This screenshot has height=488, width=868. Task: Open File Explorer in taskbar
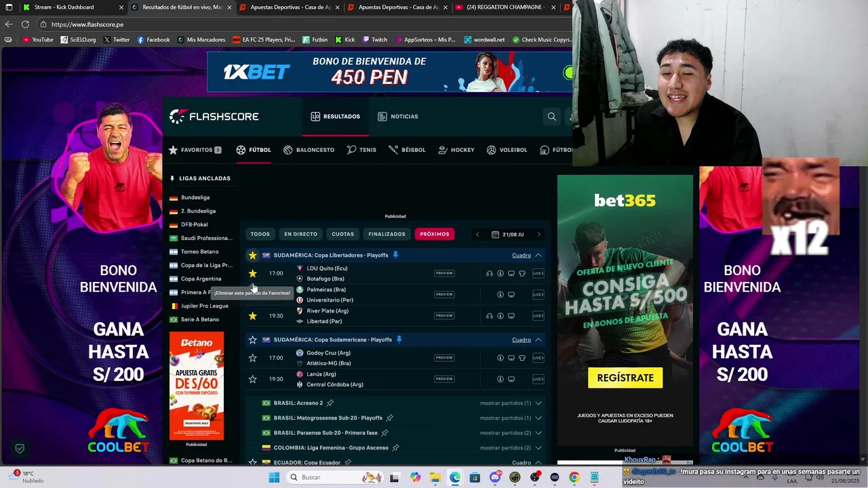tap(435, 477)
